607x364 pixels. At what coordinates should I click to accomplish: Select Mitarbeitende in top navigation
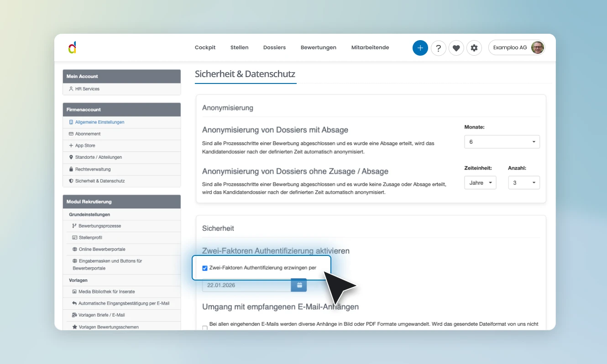370,47
